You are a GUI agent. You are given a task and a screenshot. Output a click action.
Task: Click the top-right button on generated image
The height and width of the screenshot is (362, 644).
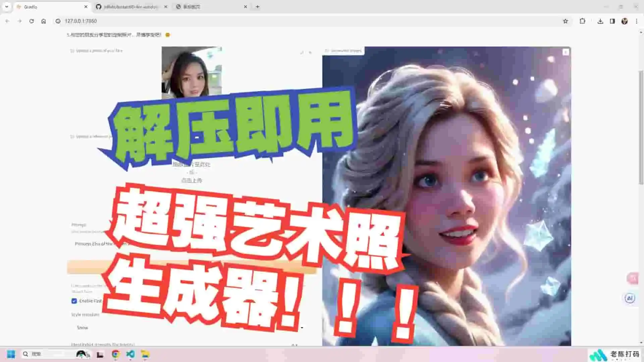[x=566, y=52]
